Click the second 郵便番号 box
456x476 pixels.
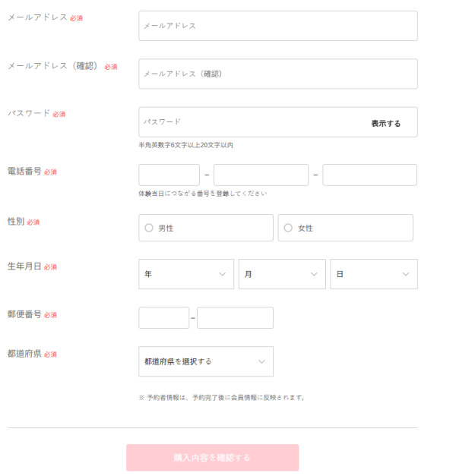(x=235, y=318)
